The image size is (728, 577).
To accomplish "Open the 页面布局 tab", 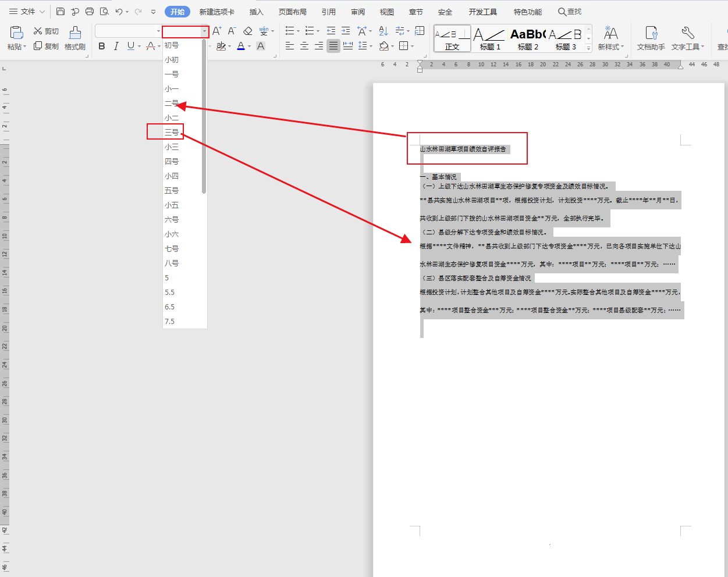I will [x=293, y=12].
